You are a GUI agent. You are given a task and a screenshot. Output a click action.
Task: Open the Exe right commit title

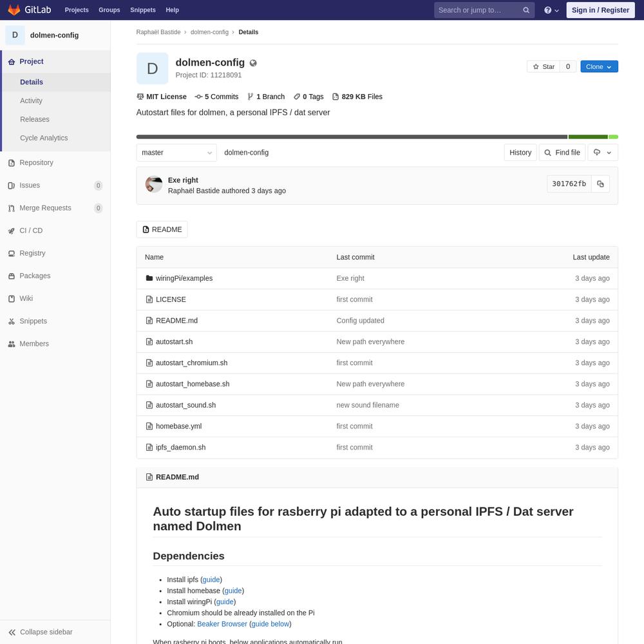183,180
